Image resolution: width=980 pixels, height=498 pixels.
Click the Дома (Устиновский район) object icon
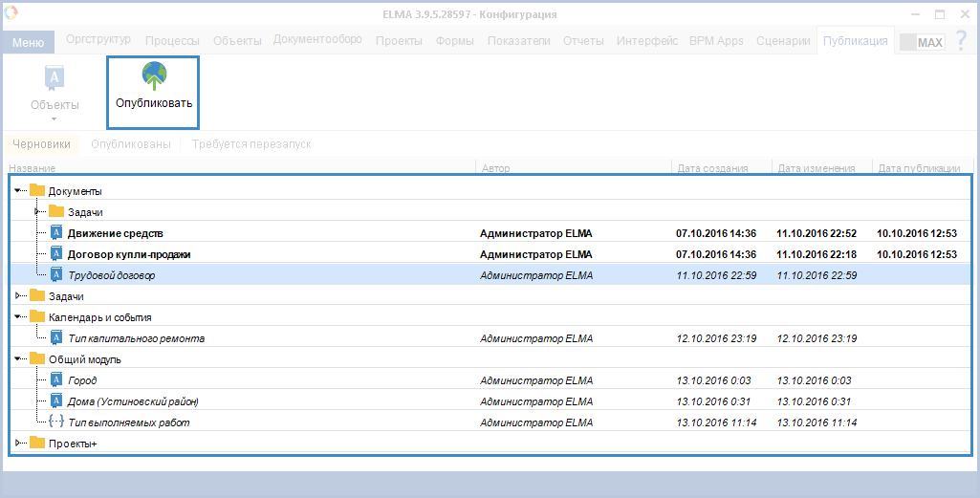point(56,401)
